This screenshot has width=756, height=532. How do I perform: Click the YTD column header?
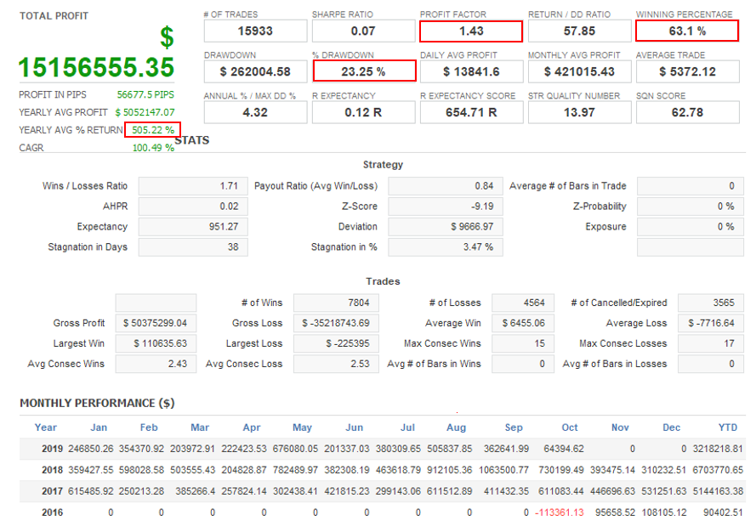[x=728, y=427]
